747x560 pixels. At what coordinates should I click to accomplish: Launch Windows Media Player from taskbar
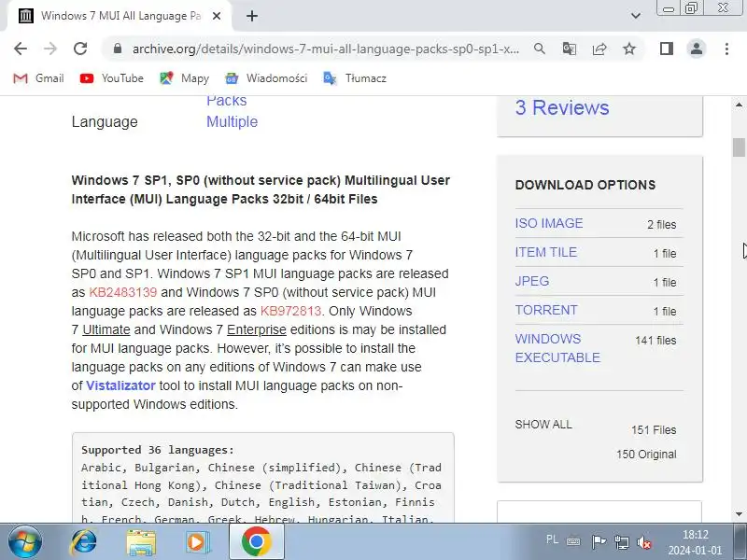(x=197, y=542)
